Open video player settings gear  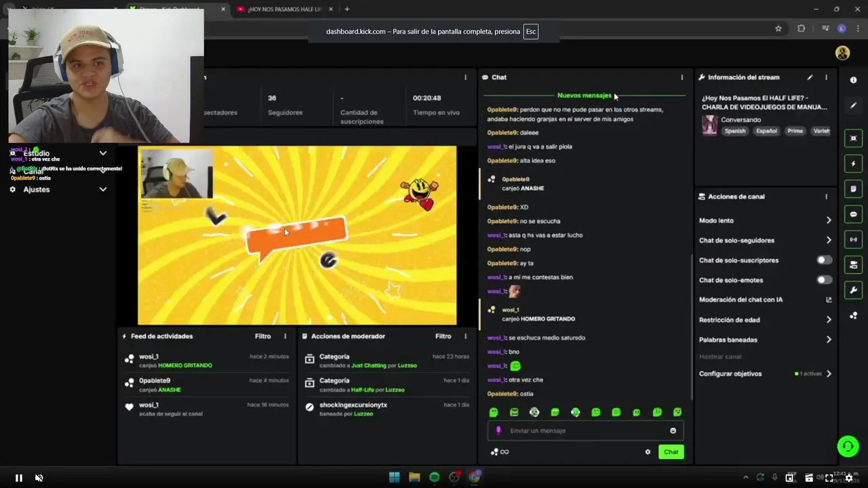tap(848, 478)
